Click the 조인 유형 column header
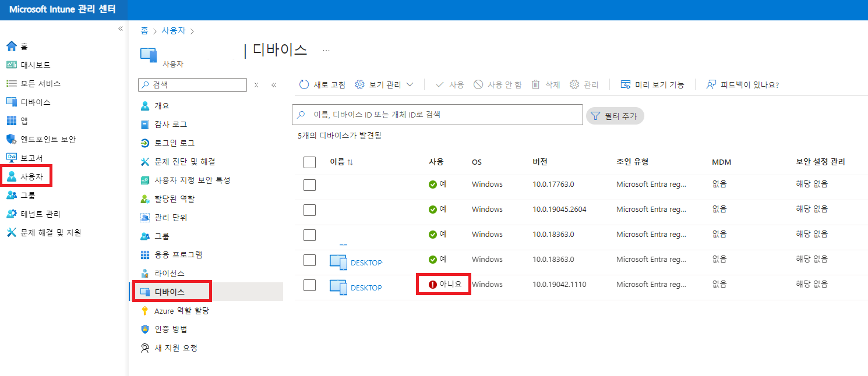The image size is (868, 376). coord(633,162)
